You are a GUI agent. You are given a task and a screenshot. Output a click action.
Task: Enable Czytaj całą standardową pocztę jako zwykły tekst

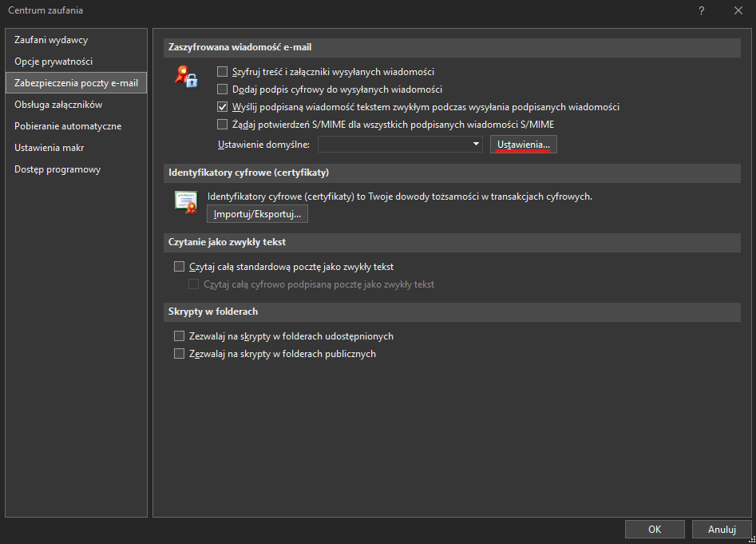pos(179,267)
